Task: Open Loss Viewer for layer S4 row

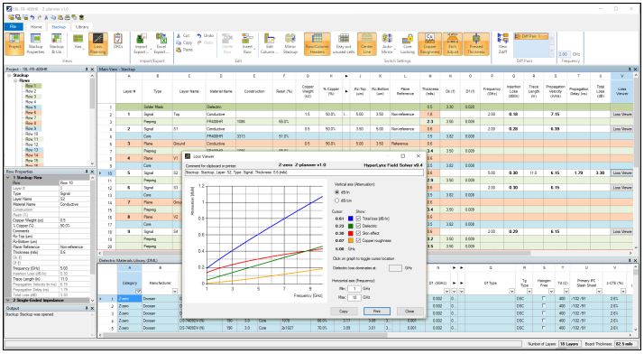Action: coord(621,231)
